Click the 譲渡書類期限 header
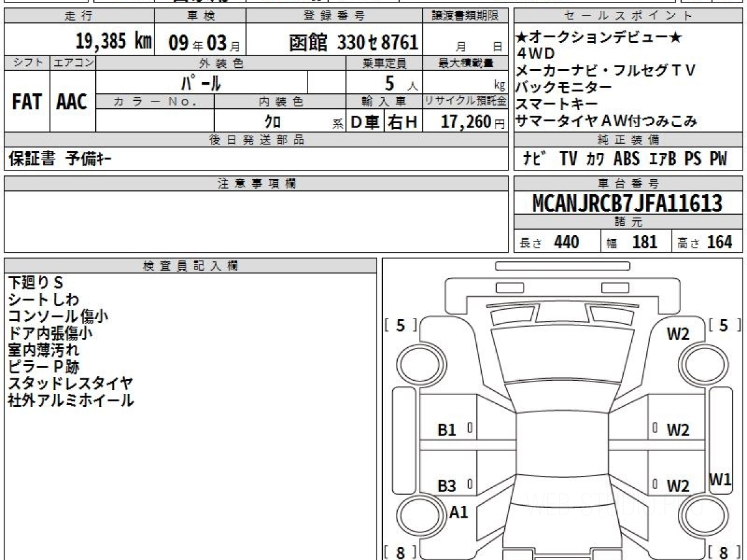 pyautogui.click(x=466, y=16)
